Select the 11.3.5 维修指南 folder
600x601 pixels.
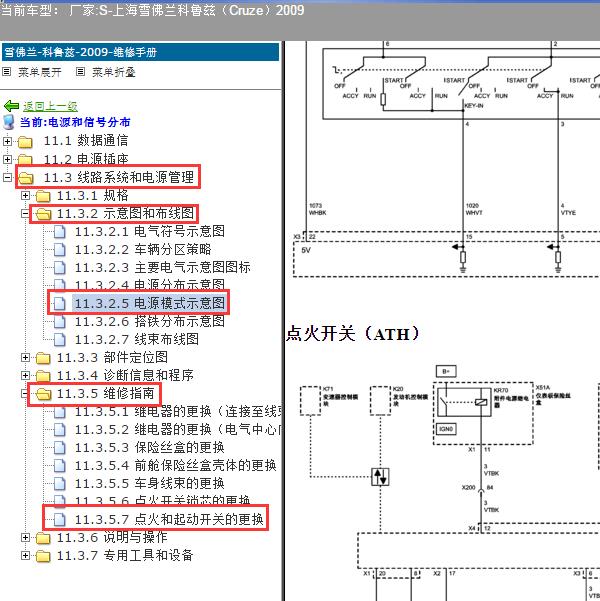(106, 393)
